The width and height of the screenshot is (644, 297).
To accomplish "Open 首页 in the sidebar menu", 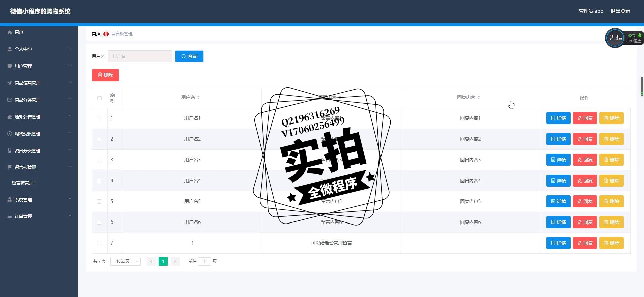I will point(39,32).
